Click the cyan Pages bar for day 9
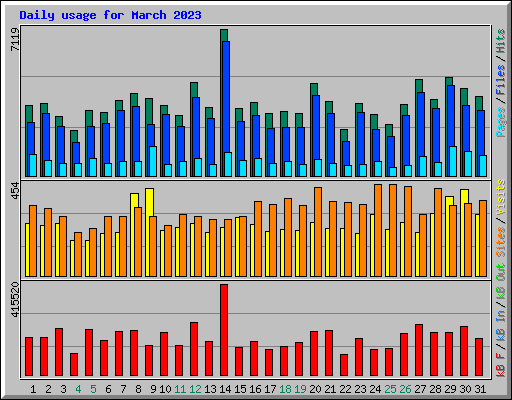The width and height of the screenshot is (512, 400). [153, 161]
